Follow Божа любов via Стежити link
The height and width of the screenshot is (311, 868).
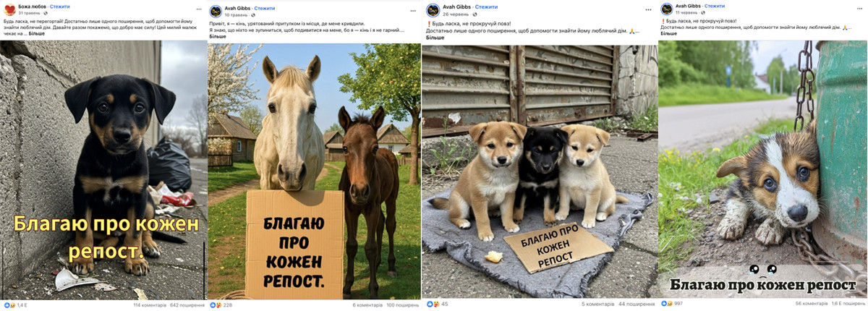[x=60, y=7]
